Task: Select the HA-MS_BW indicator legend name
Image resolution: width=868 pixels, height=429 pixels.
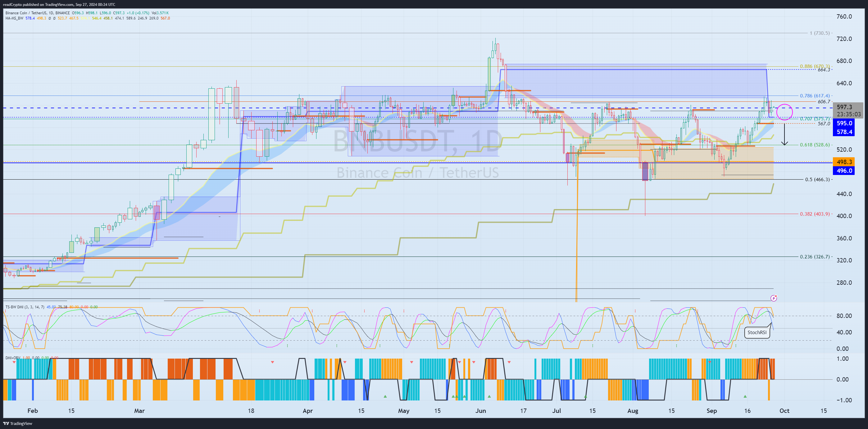Action: click(x=14, y=18)
